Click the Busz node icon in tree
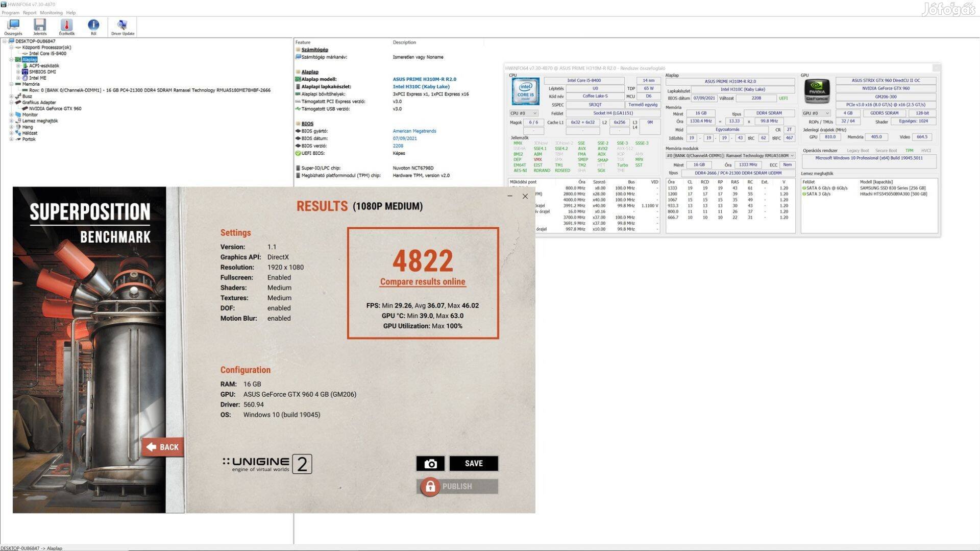The height and width of the screenshot is (551, 980). 18,97
